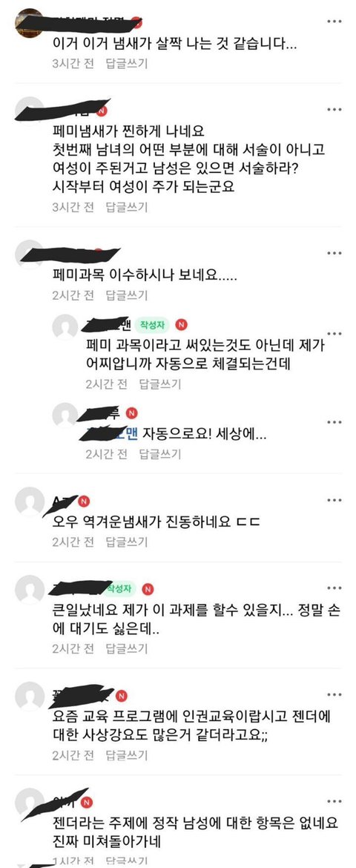Click 답글쓰기 under '이거 이거 냄새가' comment
The image size is (356, 868).
(x=127, y=63)
